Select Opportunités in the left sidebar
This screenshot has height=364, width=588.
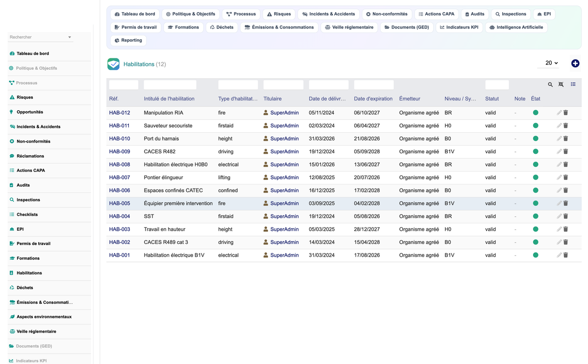(30, 112)
